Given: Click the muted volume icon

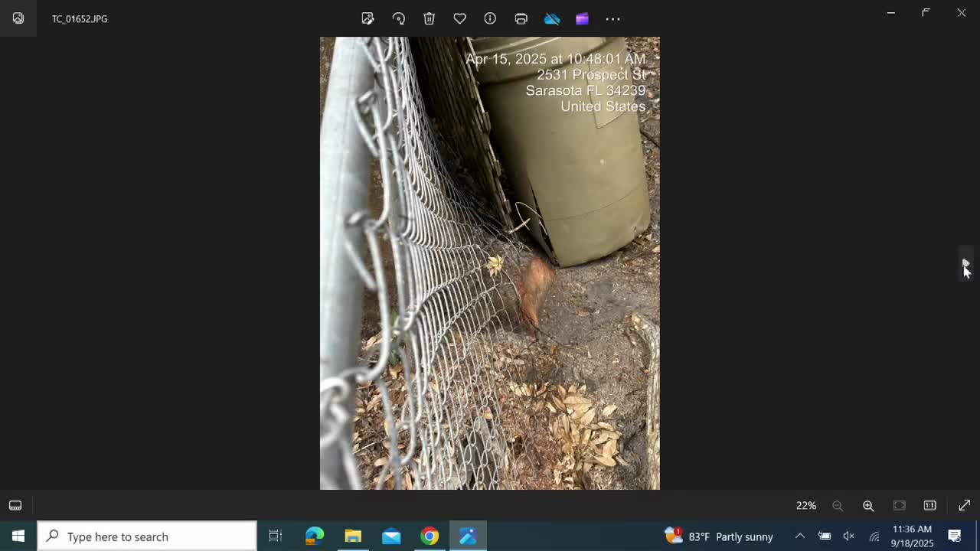Looking at the screenshot, I should tap(848, 536).
